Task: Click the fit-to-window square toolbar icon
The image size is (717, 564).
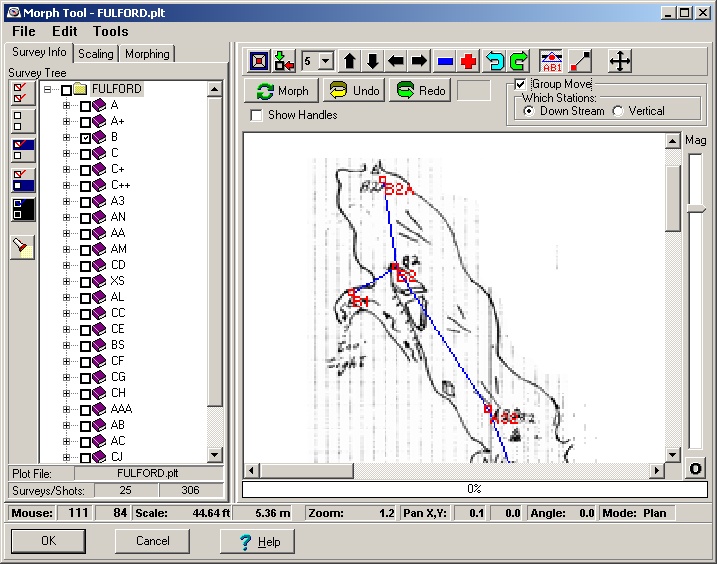Action: click(x=259, y=61)
